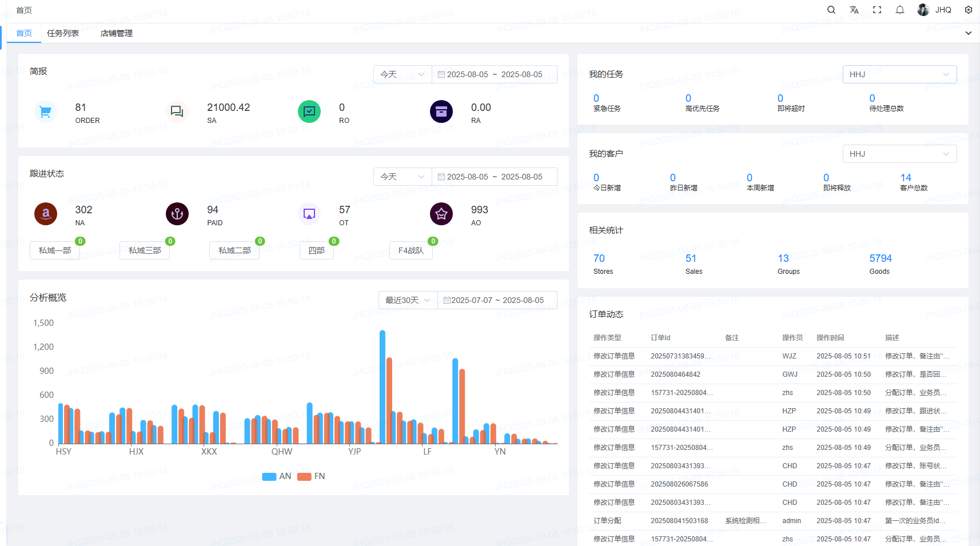The image size is (980, 546).
Task: Open the language translation icon
Action: click(854, 10)
